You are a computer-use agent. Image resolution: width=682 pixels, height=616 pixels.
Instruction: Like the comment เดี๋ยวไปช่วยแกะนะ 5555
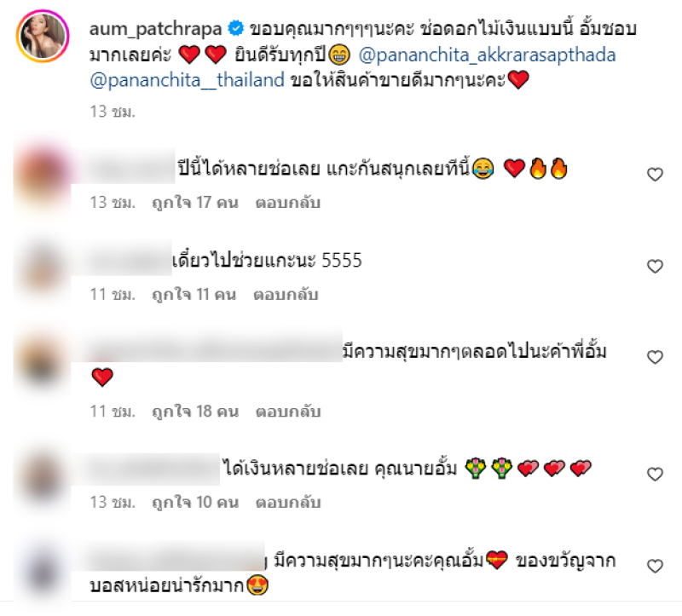pyautogui.click(x=655, y=266)
